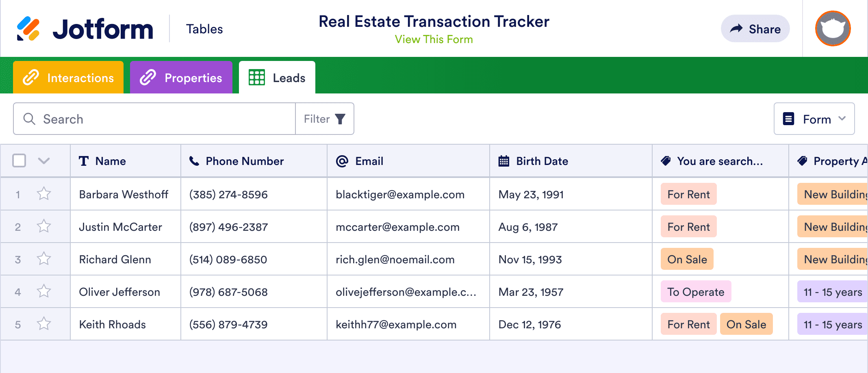This screenshot has width=868, height=373.
Task: Click the Jotform logo
Action: coord(85,28)
